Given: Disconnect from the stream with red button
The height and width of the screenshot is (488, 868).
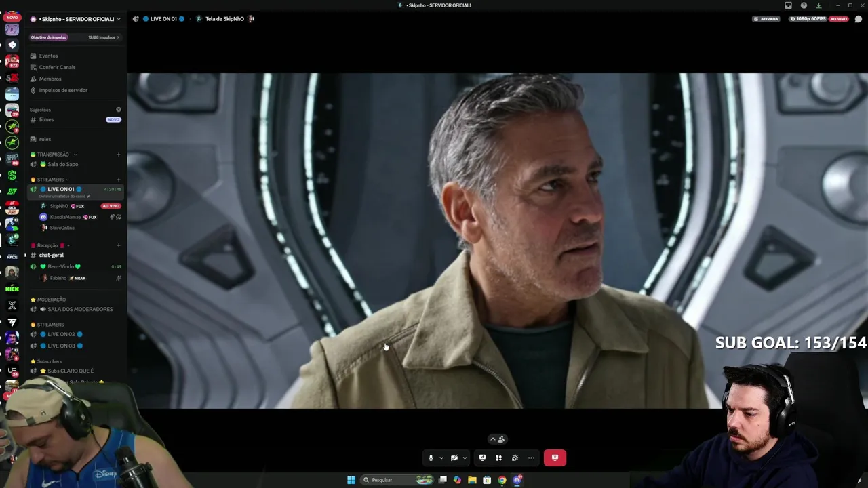Looking at the screenshot, I should click(x=555, y=457).
